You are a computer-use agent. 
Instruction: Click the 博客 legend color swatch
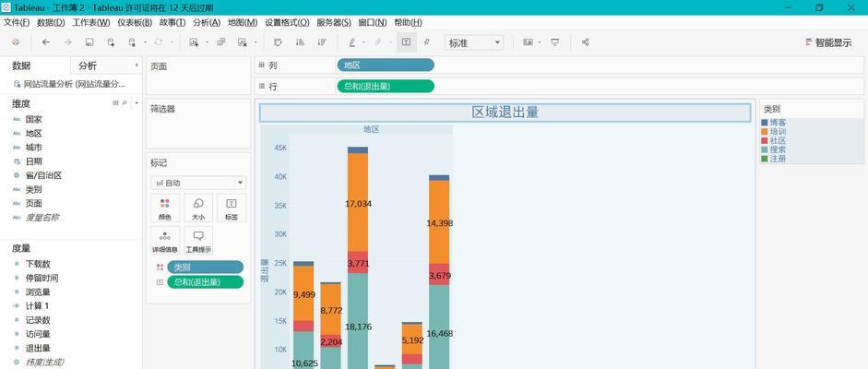click(765, 123)
